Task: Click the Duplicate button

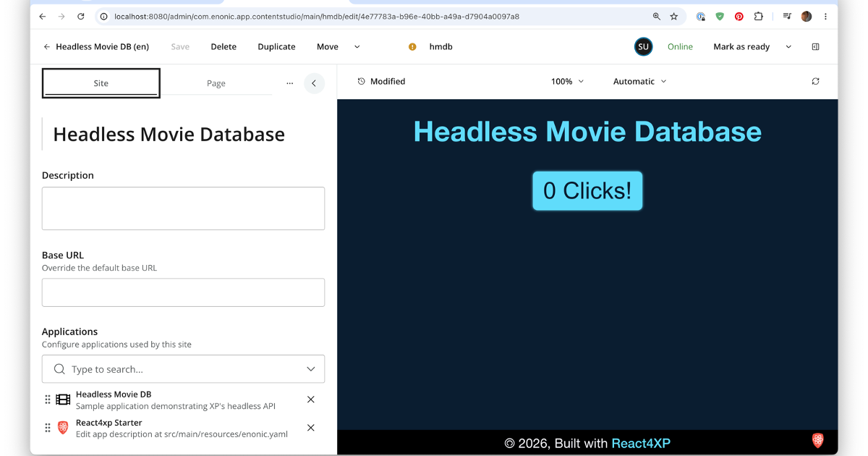Action: pos(276,47)
